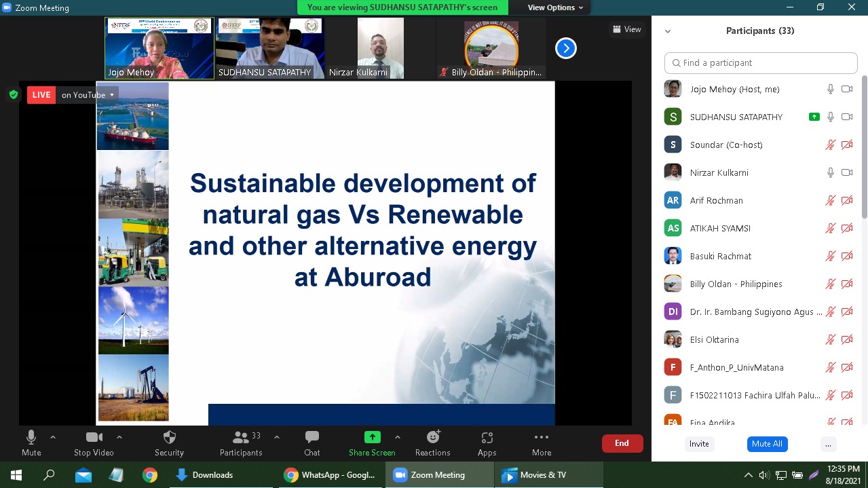Open the More options ellipsis in the toolbar
Viewport: 868px width, 488px height.
(542, 443)
